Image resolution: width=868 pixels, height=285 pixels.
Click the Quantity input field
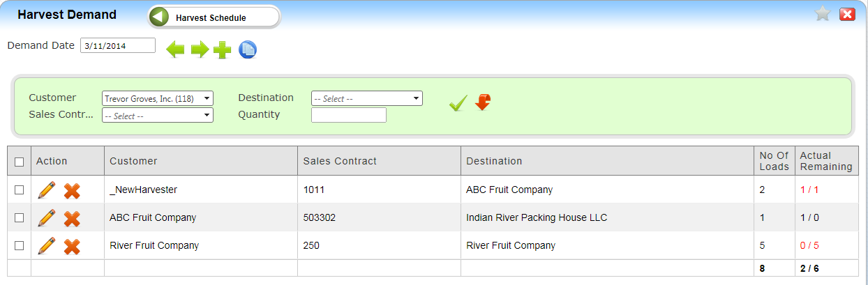[x=349, y=115]
